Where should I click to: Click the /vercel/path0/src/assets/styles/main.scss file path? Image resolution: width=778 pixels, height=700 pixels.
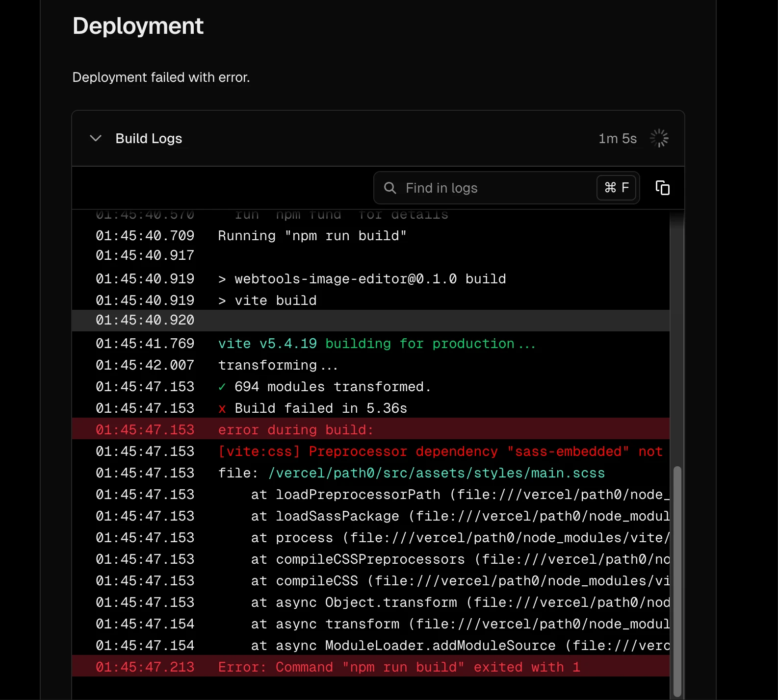tap(437, 473)
